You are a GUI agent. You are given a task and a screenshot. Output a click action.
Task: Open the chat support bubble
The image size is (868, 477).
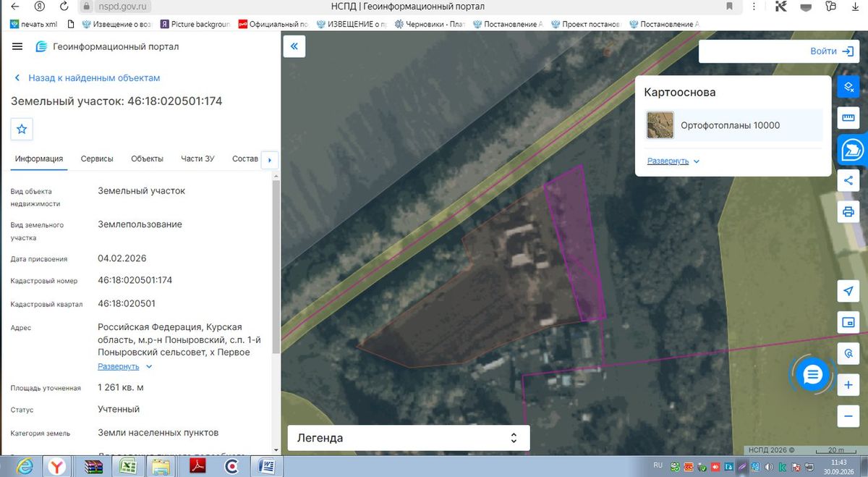813,374
